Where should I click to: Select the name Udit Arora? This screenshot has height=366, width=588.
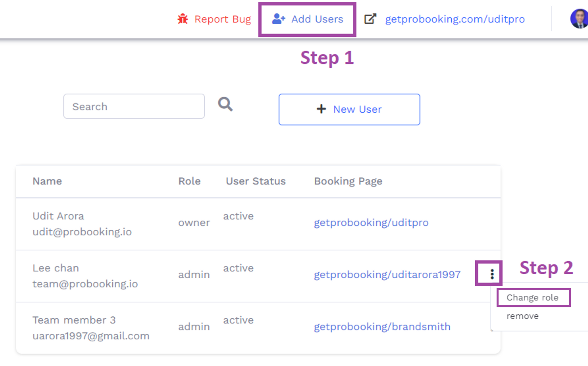click(x=58, y=216)
